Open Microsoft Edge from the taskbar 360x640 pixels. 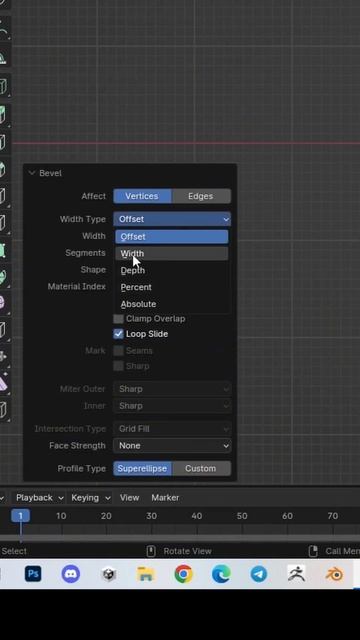click(221, 574)
